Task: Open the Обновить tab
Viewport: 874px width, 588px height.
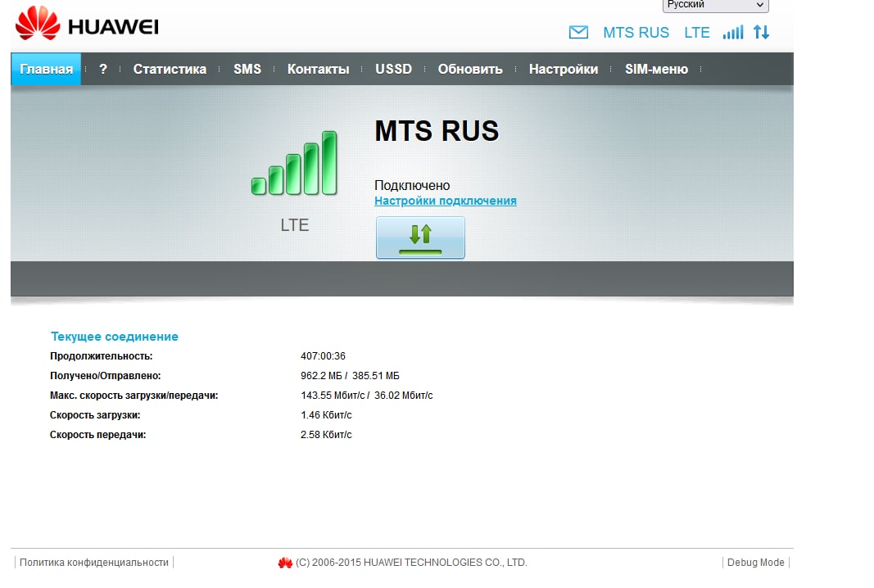Action: [x=470, y=69]
